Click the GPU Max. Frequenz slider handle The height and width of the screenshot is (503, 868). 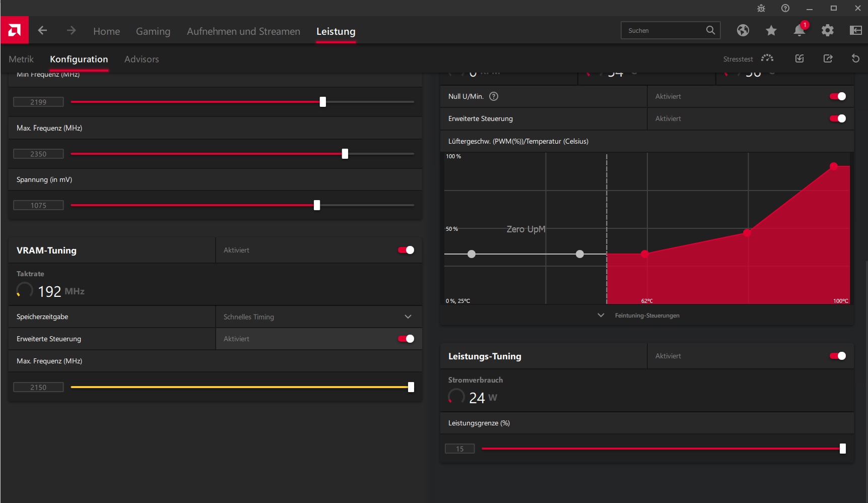click(x=345, y=154)
